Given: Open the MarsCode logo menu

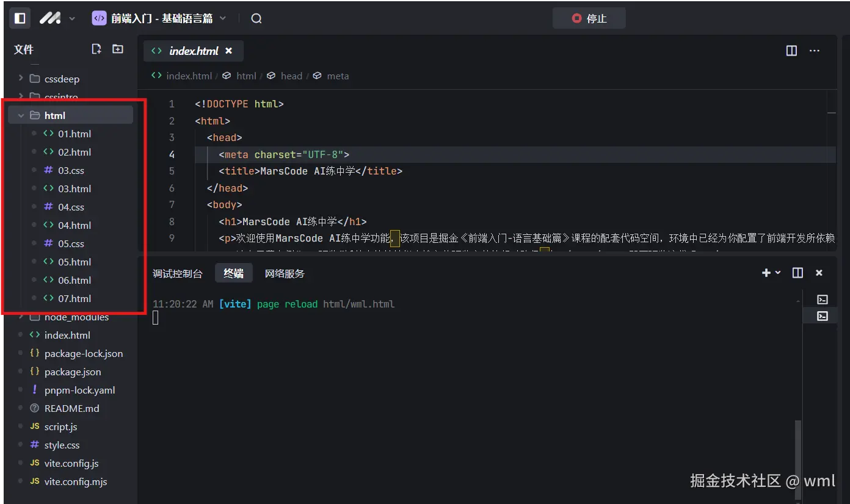Looking at the screenshot, I should [x=57, y=18].
